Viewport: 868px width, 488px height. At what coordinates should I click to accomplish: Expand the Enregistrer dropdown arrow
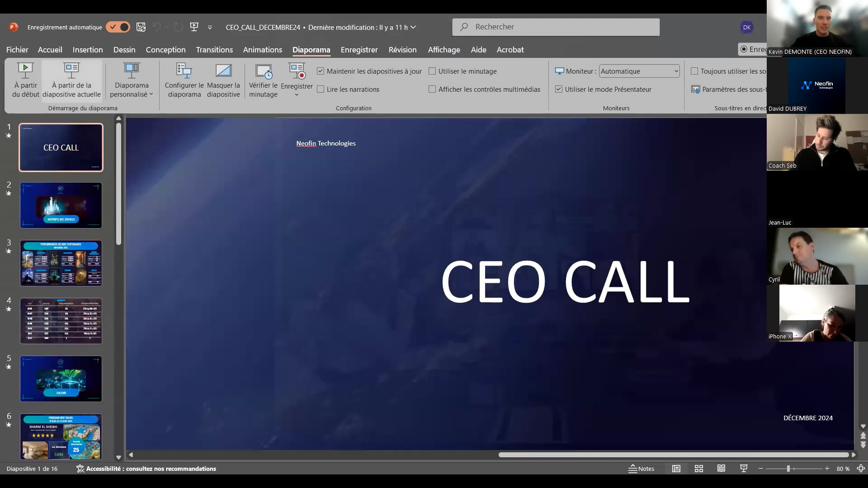pyautogui.click(x=297, y=95)
